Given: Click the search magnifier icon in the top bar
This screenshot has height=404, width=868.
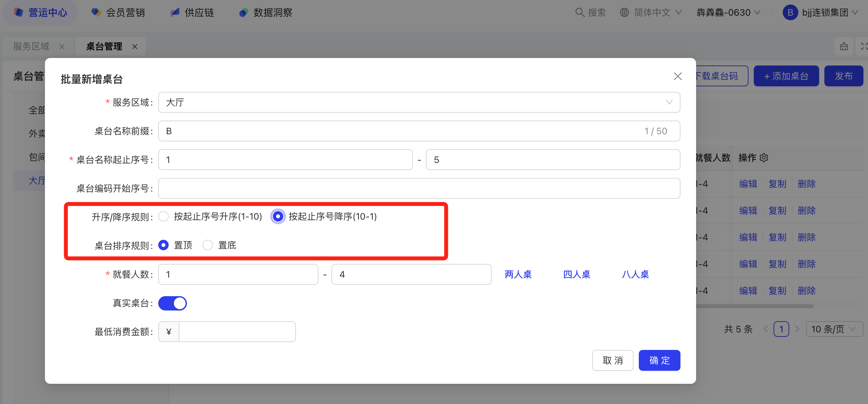Looking at the screenshot, I should pyautogui.click(x=579, y=12).
